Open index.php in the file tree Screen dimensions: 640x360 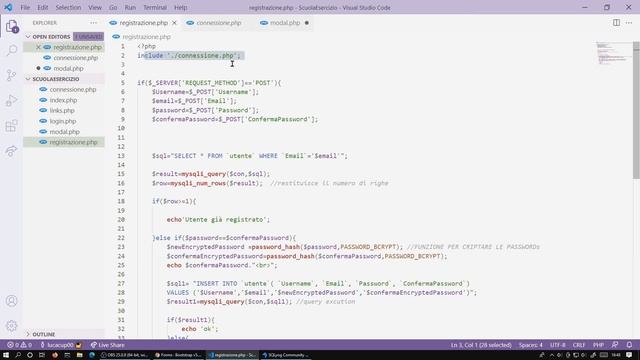point(63,100)
